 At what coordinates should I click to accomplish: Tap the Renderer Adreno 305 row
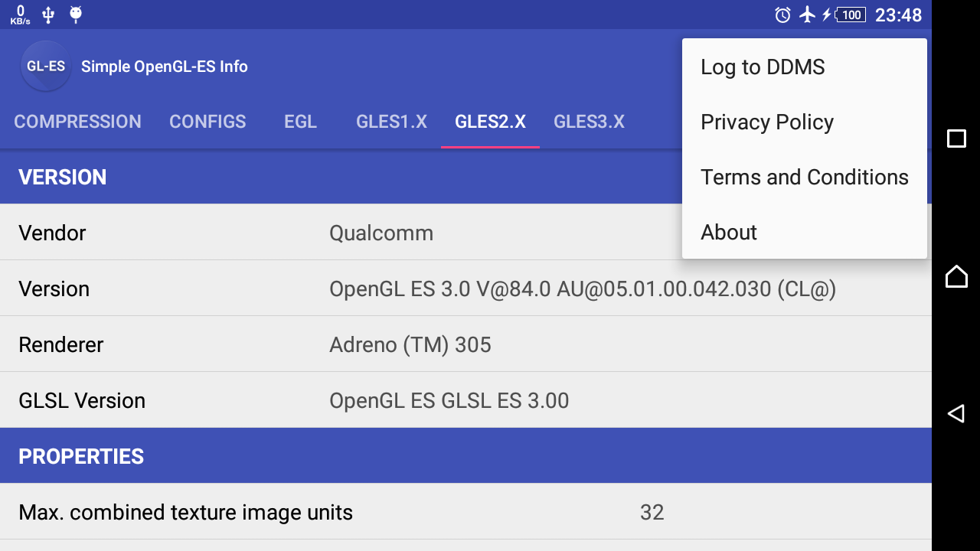(x=465, y=344)
